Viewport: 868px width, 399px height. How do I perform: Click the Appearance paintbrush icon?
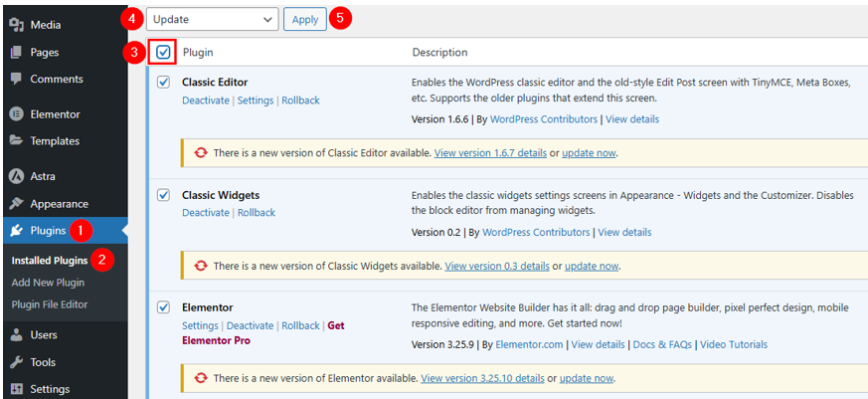pyautogui.click(x=17, y=203)
